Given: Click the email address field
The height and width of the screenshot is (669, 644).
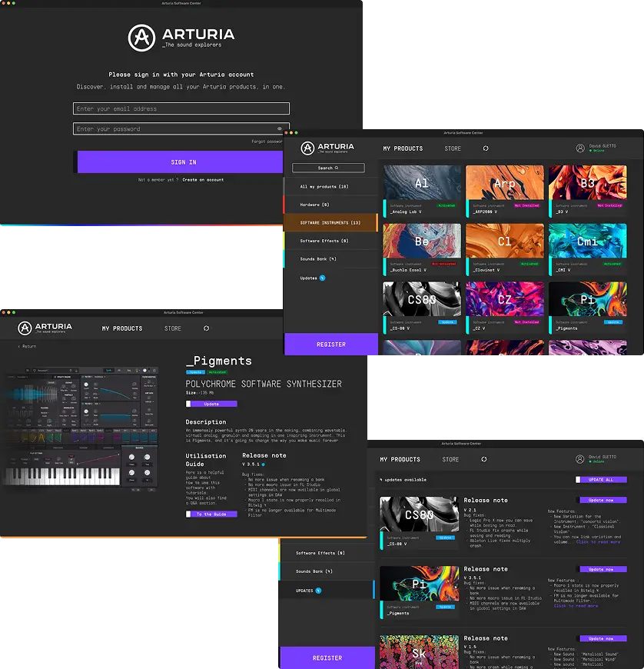Looking at the screenshot, I should pos(181,108).
